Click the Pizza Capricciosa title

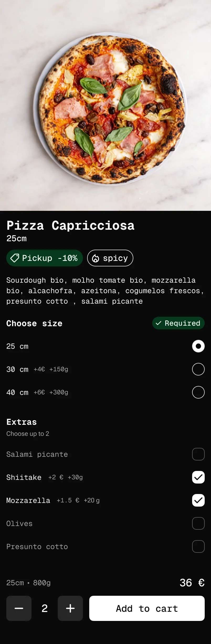click(71, 226)
